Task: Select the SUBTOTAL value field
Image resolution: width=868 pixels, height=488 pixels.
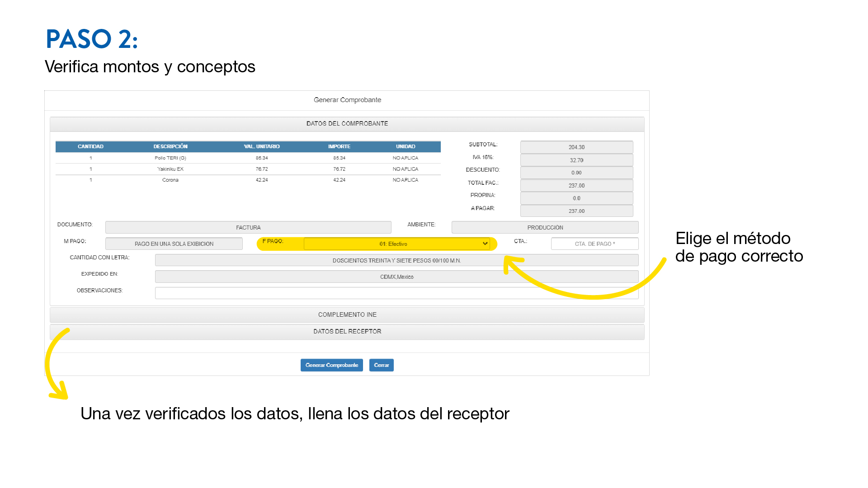Action: coord(576,147)
